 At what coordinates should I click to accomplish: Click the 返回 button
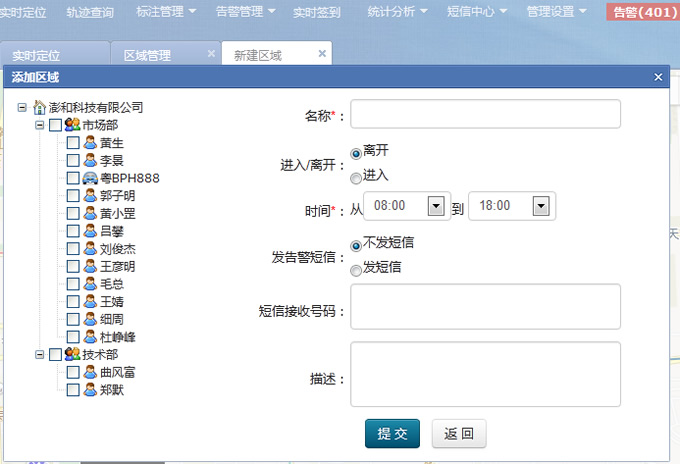point(458,434)
